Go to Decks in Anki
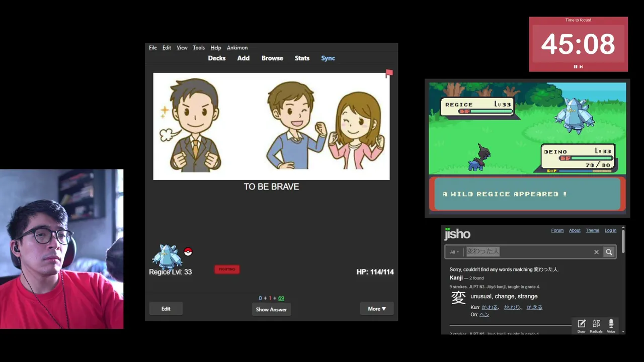The height and width of the screenshot is (362, 644). pos(217,58)
